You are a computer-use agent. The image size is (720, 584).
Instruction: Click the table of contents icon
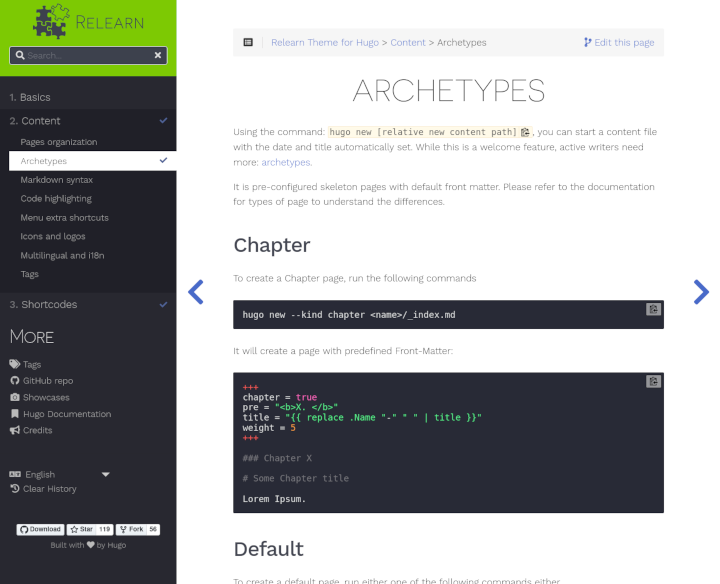248,42
